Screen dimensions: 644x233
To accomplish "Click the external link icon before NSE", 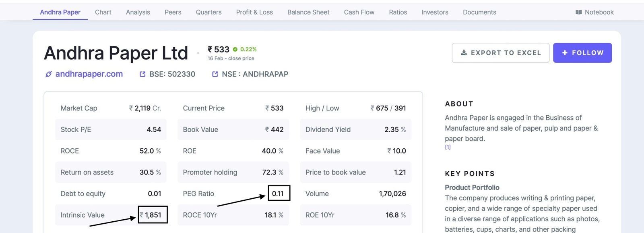I will [x=215, y=74].
